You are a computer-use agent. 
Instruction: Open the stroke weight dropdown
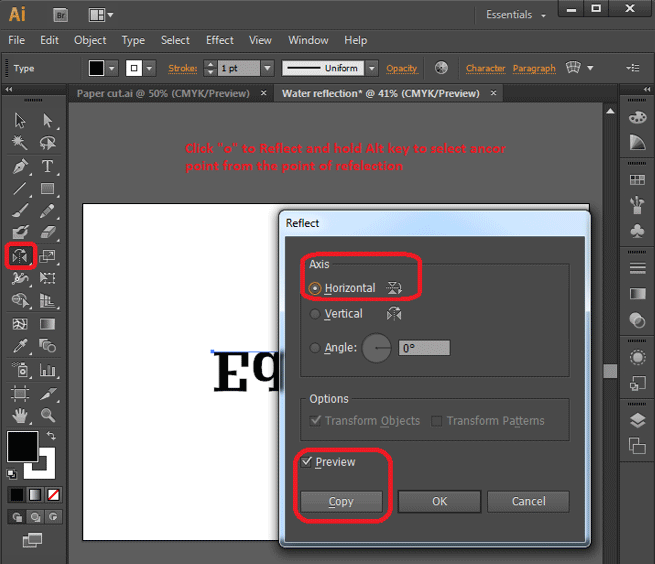[267, 68]
